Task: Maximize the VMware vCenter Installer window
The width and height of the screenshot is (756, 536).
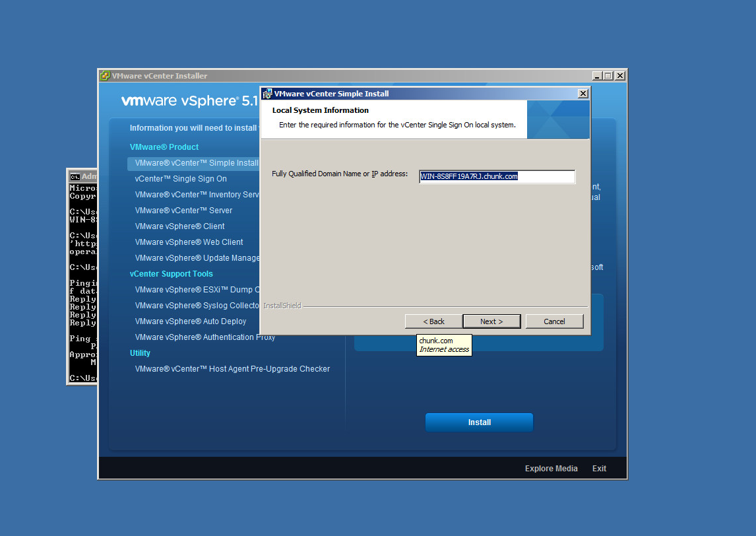Action: (608, 76)
